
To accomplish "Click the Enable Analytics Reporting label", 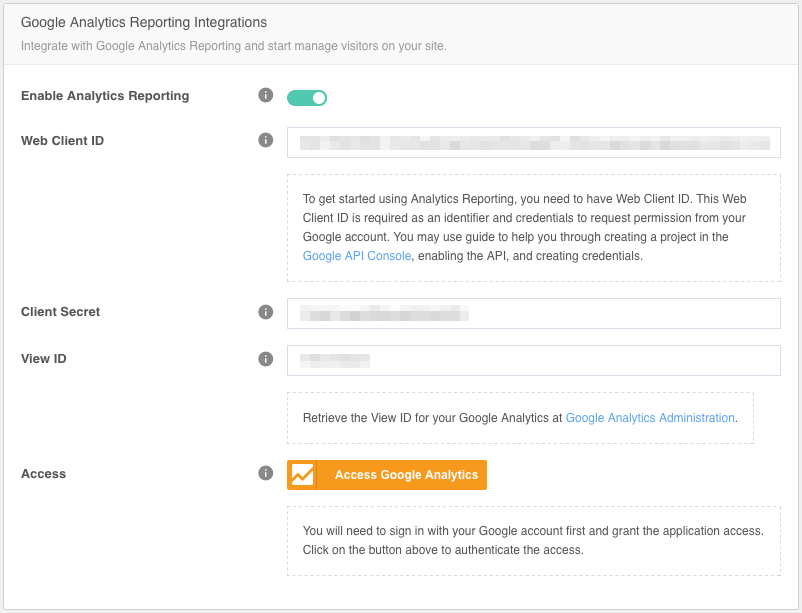I will (x=105, y=96).
